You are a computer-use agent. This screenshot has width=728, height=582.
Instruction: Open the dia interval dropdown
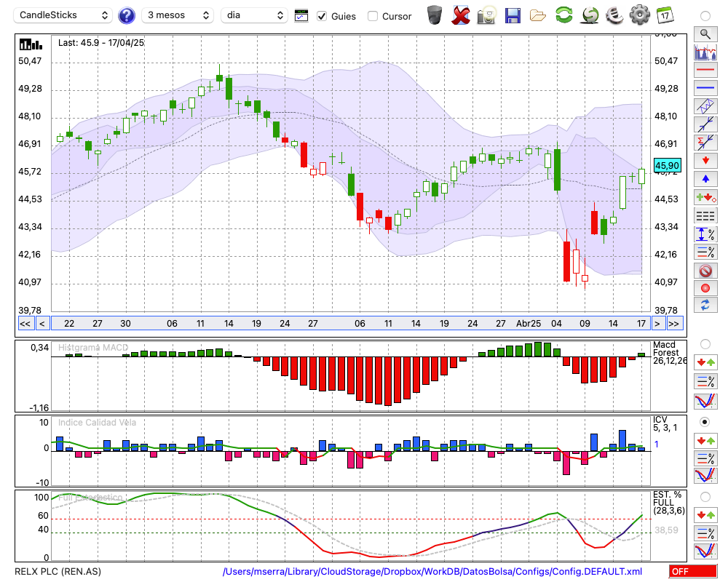(x=254, y=15)
